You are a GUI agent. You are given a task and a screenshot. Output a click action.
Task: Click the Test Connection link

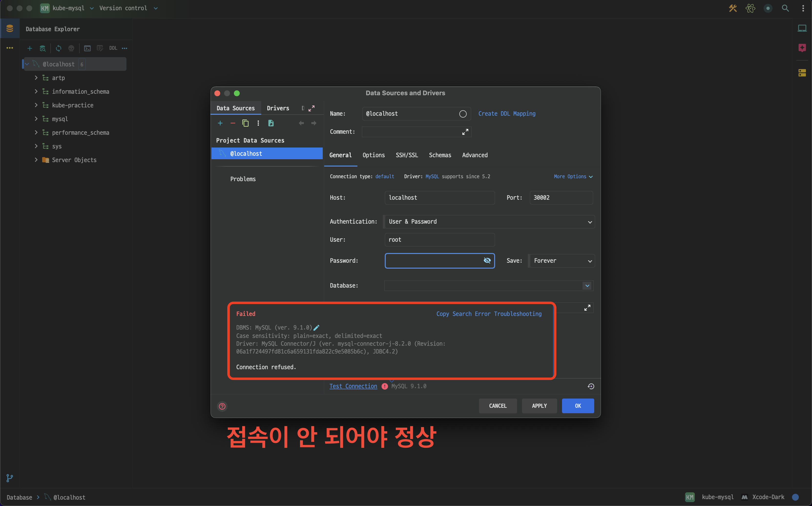(353, 386)
